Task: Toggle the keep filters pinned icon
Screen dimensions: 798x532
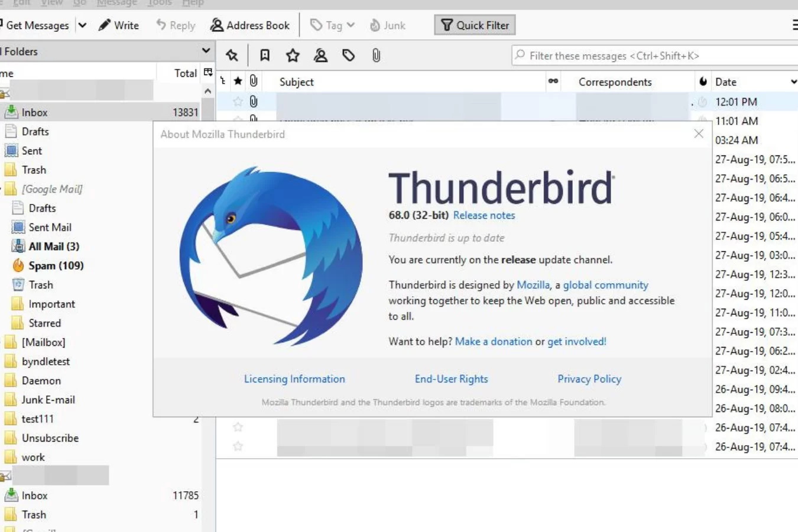Action: 232,56
